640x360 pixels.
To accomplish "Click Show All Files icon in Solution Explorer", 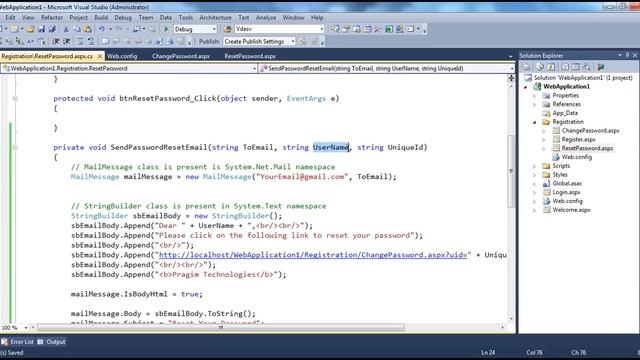I will point(540,67).
